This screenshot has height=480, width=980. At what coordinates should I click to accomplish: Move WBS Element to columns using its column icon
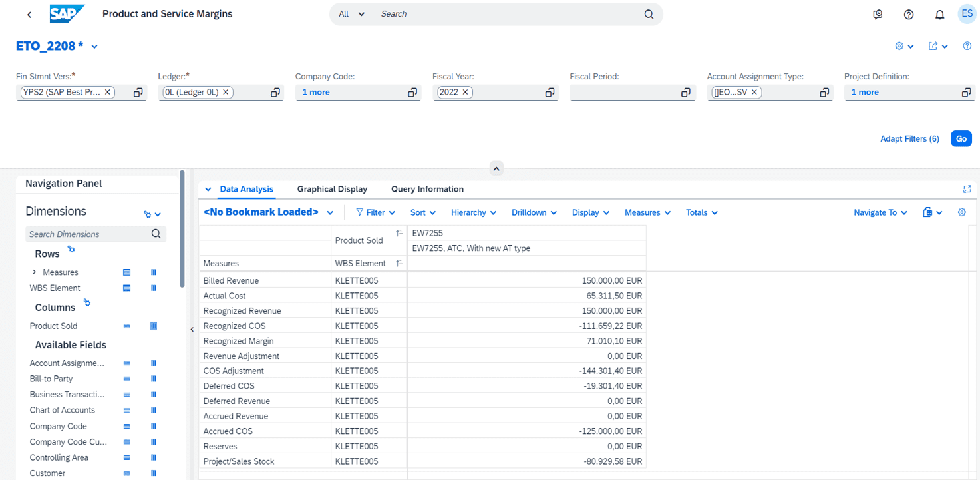pos(154,288)
